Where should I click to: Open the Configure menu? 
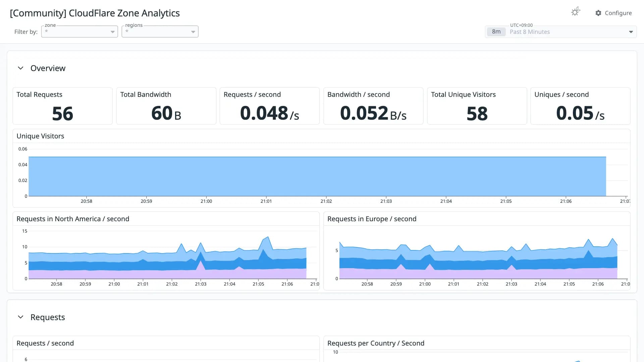(x=613, y=13)
